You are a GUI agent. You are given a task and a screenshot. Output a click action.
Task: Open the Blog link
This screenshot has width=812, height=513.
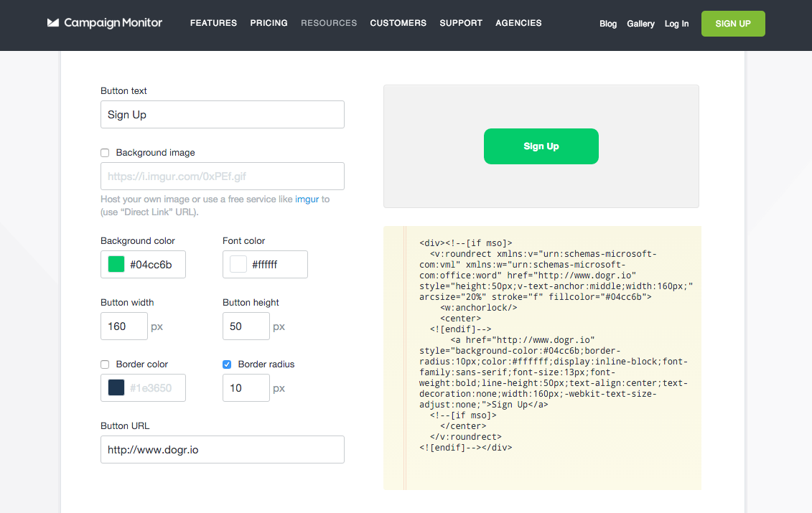(x=608, y=24)
